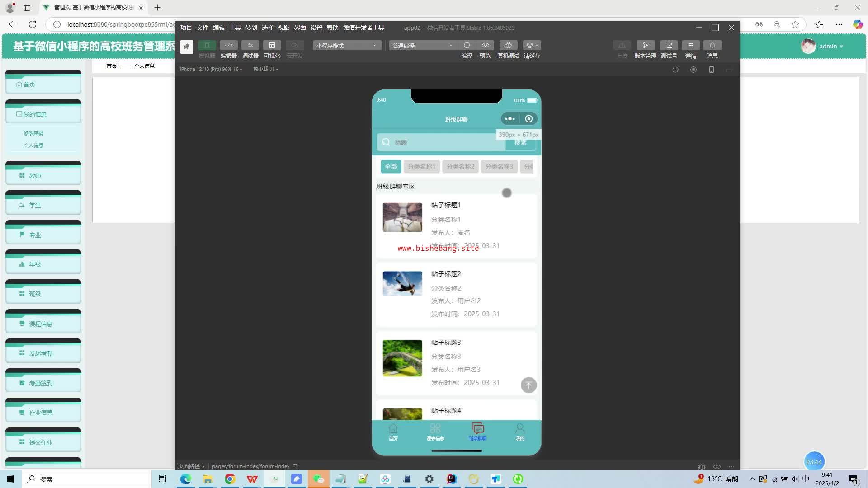The image size is (868, 488).
Task: Click the compile (编译) refresh icon
Action: [x=467, y=46]
